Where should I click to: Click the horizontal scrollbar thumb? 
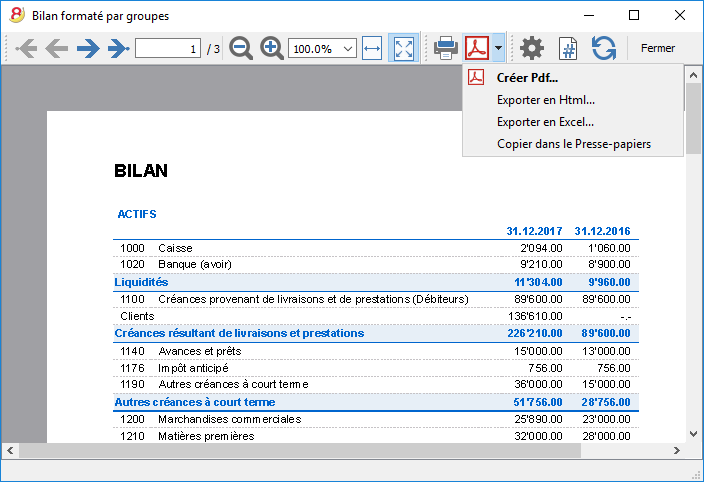(300, 450)
